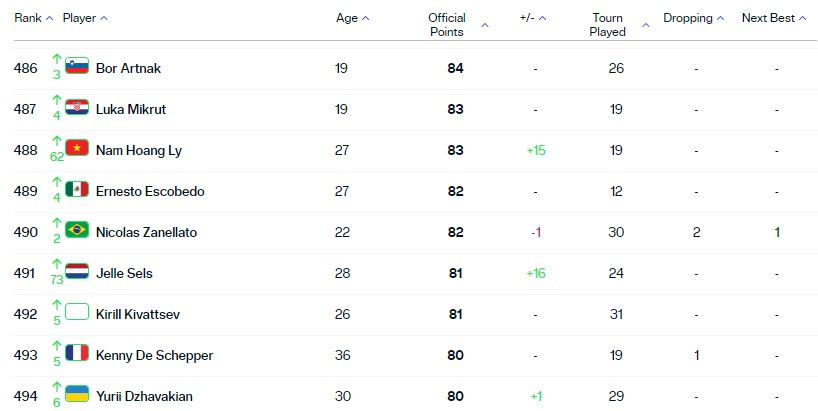
Task: Sort by Dropping column header
Action: click(693, 18)
